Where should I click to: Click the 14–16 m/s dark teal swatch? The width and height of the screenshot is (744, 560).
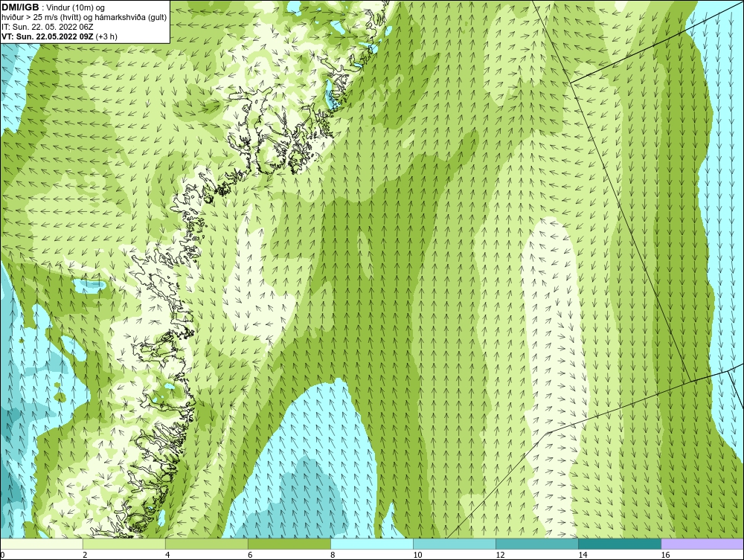pos(619,544)
